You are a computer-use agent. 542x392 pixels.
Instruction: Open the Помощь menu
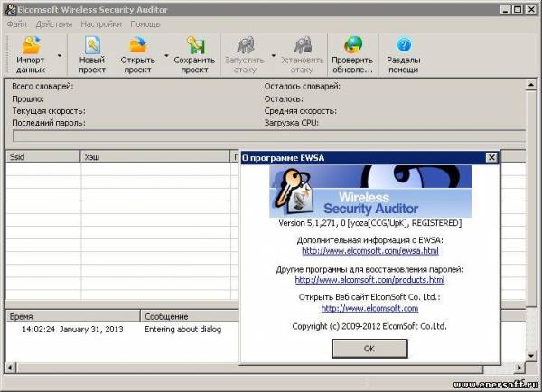145,24
